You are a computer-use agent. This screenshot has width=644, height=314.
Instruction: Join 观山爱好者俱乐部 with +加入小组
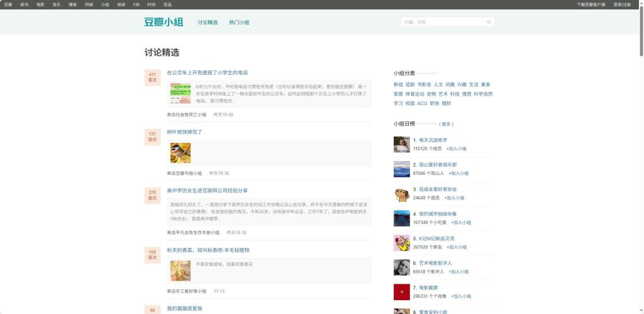(458, 174)
